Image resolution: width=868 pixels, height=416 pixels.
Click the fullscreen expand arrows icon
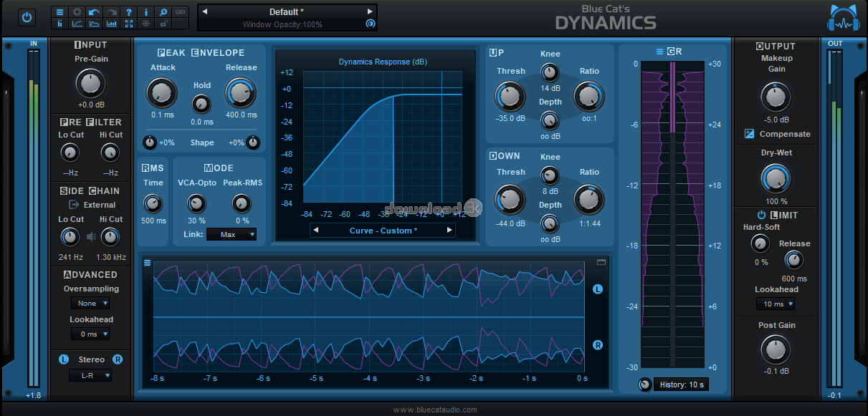tap(128, 24)
